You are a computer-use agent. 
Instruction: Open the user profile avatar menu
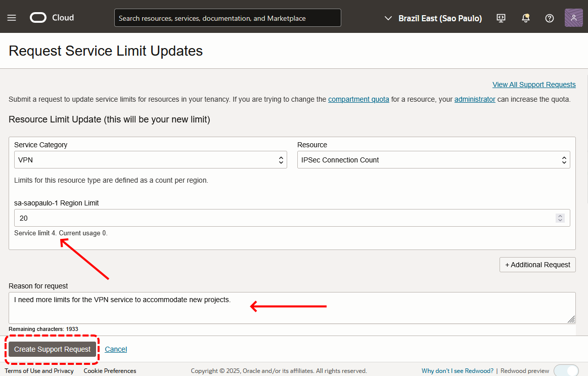(573, 18)
